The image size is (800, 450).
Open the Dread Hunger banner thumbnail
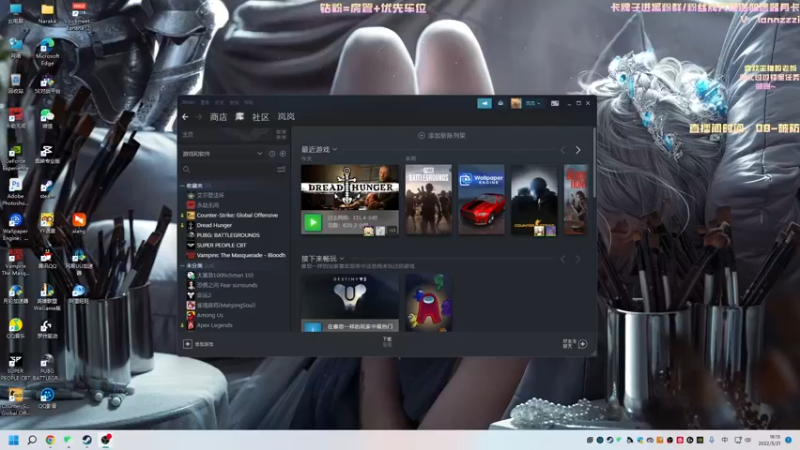click(x=349, y=187)
